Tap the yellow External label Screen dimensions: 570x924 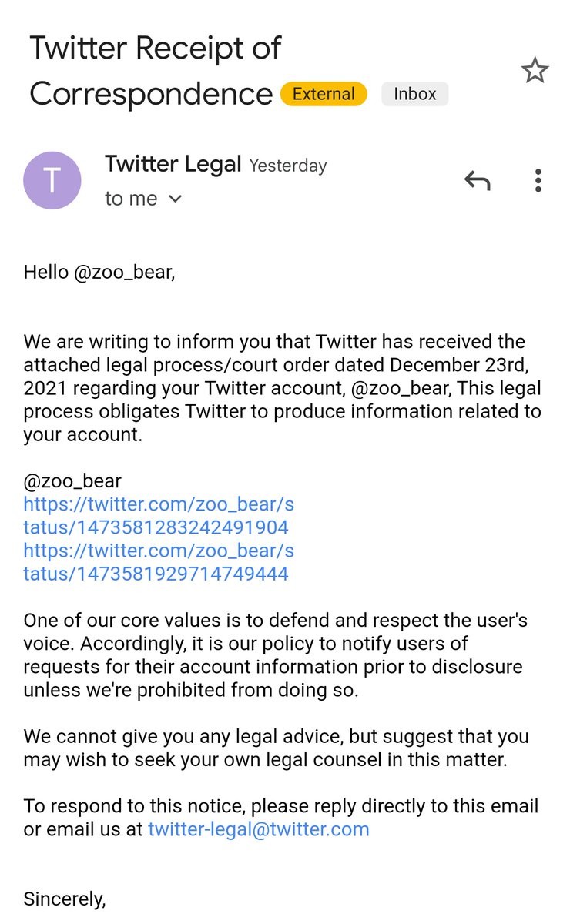(324, 94)
